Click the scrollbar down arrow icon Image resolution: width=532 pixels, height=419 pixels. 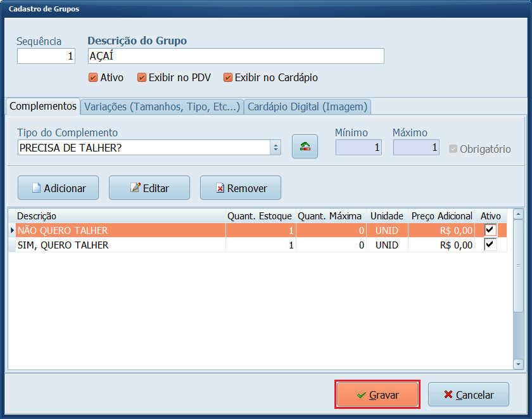point(517,364)
